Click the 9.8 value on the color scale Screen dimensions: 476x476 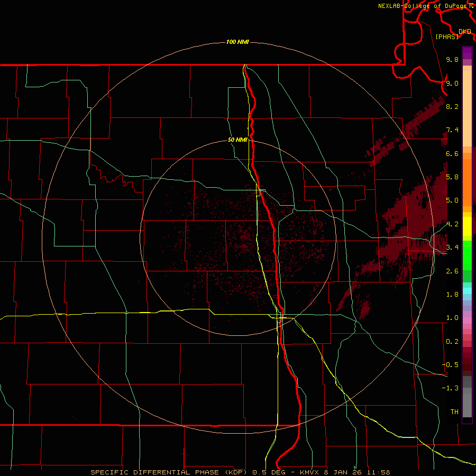[452, 59]
